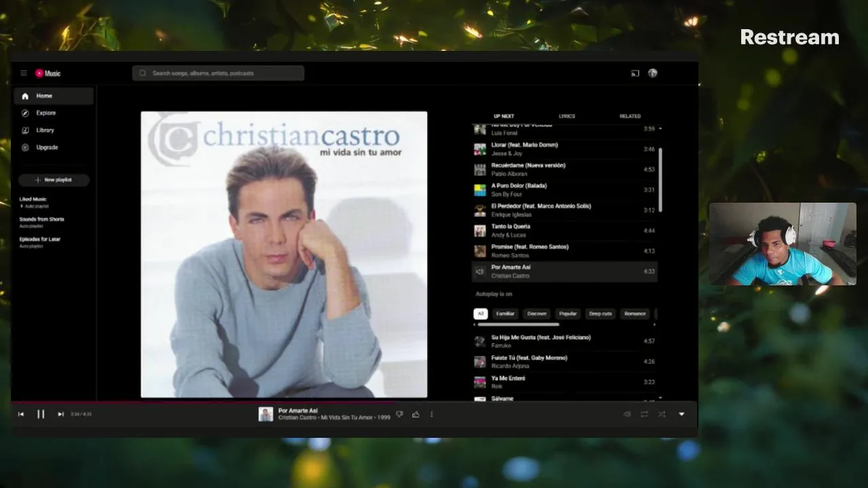Select the Popular filter chip
868x488 pixels.
(x=568, y=314)
